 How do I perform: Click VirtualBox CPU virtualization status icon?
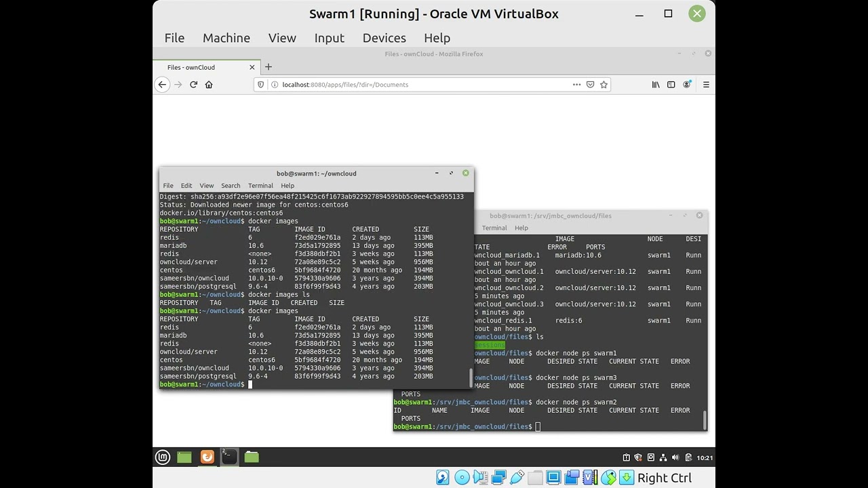pos(589,478)
